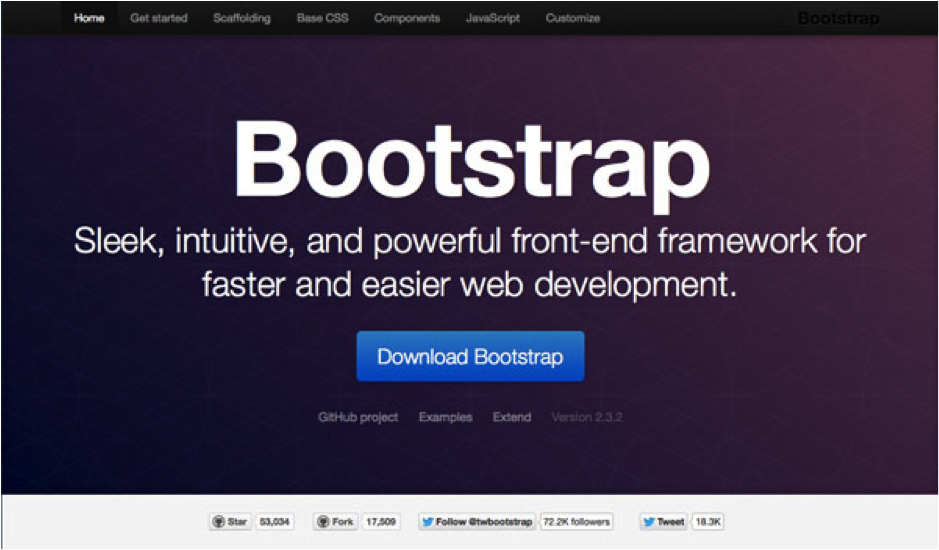Open the 18.3K tweet count

[x=708, y=522]
